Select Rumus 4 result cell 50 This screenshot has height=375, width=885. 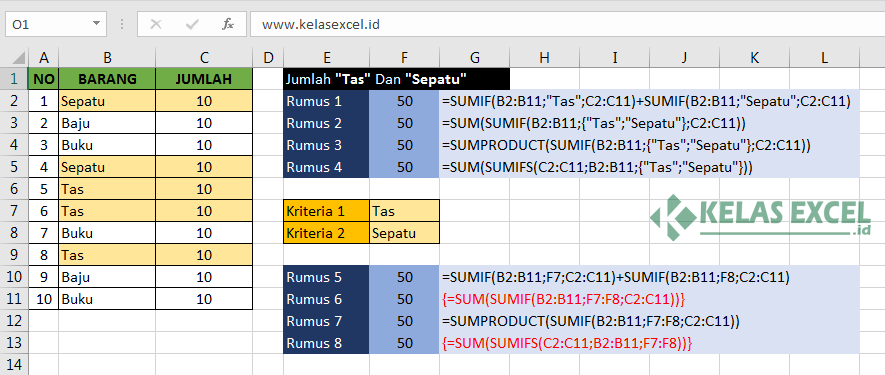404,167
